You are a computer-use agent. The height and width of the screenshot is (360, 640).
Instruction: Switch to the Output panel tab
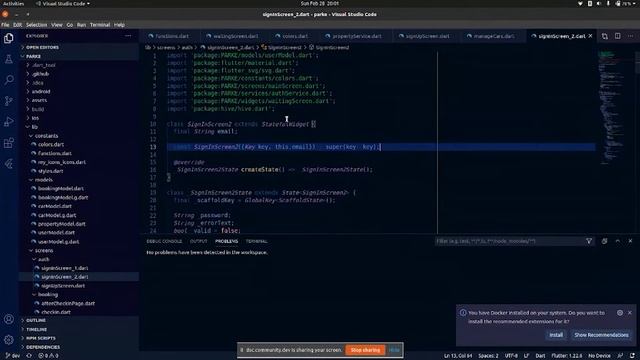tap(198, 241)
